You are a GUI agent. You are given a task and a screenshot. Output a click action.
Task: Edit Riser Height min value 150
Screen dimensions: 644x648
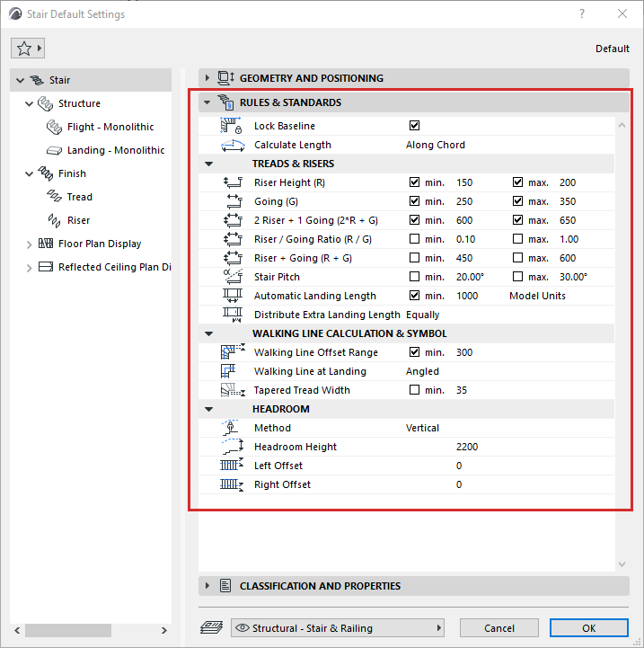[x=464, y=182]
